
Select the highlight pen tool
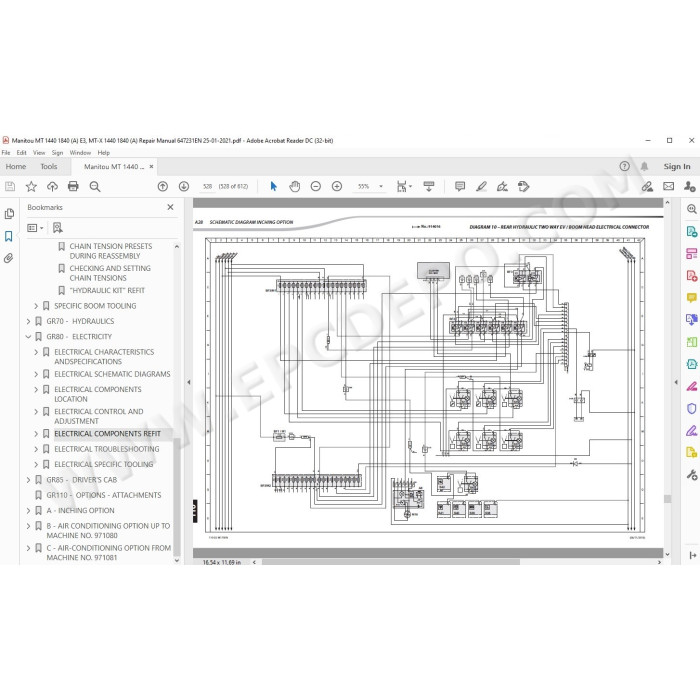coord(481,186)
